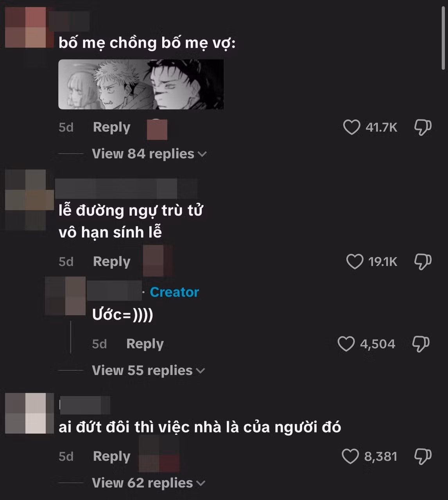The image size is (448, 500).
Task: Like the comment with 41.7K likes
Action: (x=351, y=127)
